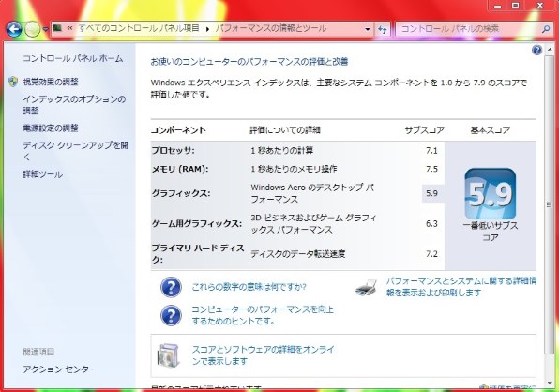Click the question icon for これらの数字の意味

tap(171, 287)
